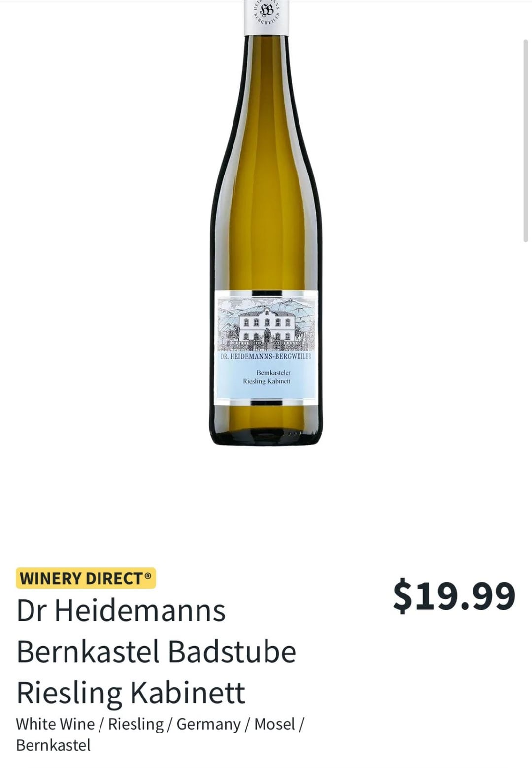The width and height of the screenshot is (532, 768).
Task: Click the estate building illustration on label
Action: [x=266, y=324]
